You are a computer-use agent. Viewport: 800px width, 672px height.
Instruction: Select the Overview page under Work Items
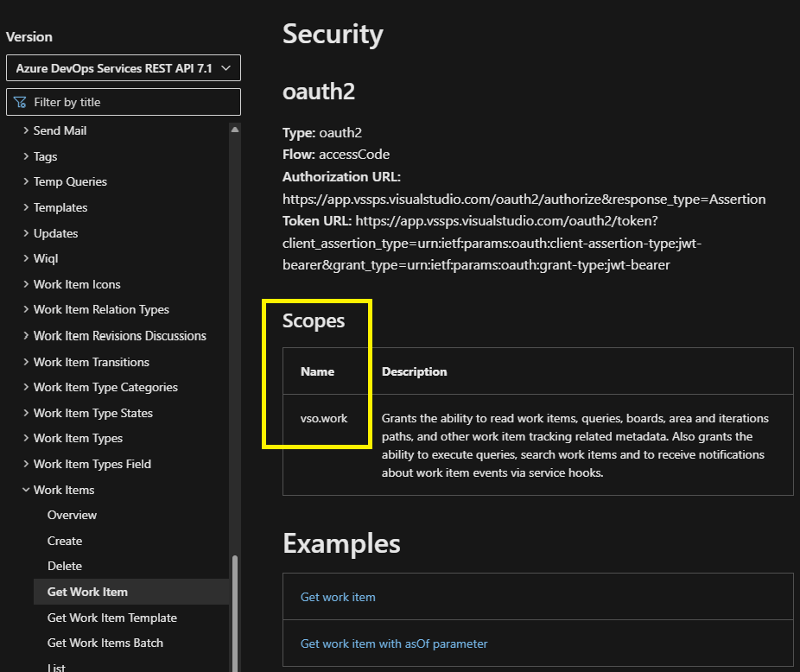coord(72,515)
